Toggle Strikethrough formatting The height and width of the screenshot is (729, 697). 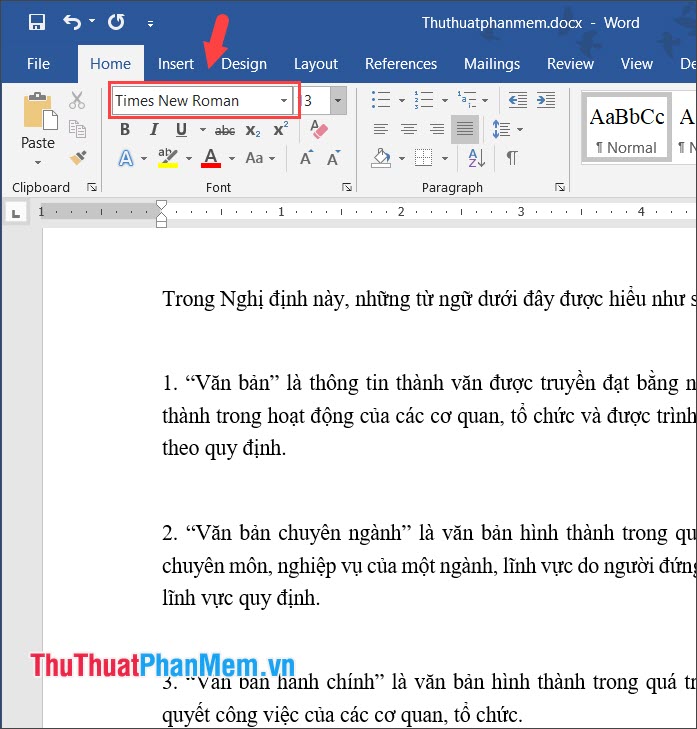[225, 131]
